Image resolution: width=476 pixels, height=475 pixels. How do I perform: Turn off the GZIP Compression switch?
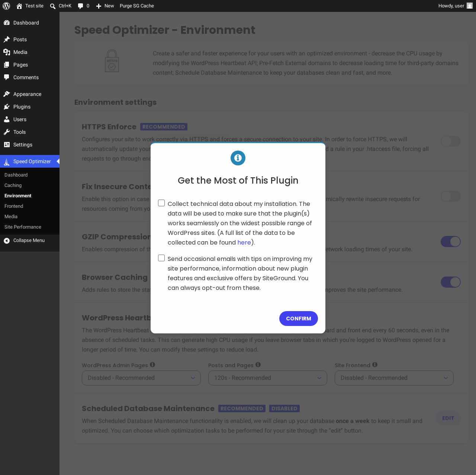click(451, 242)
